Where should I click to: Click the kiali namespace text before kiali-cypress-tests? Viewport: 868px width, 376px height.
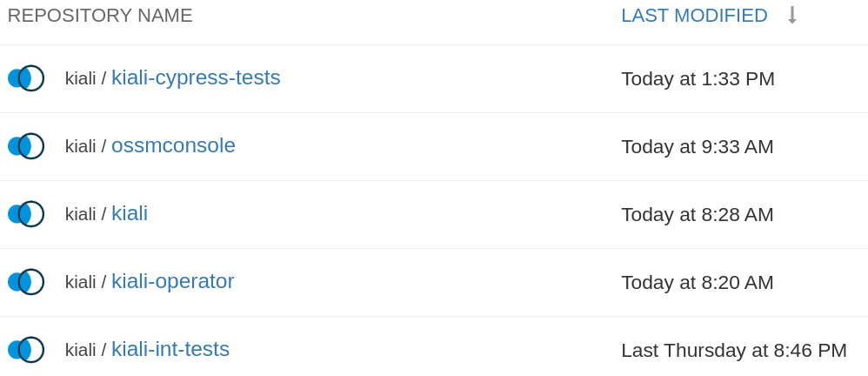pos(80,78)
